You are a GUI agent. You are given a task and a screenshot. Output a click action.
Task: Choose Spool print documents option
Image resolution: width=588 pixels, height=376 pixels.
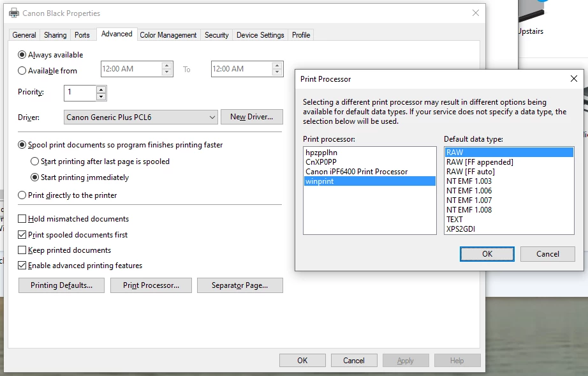click(x=22, y=145)
